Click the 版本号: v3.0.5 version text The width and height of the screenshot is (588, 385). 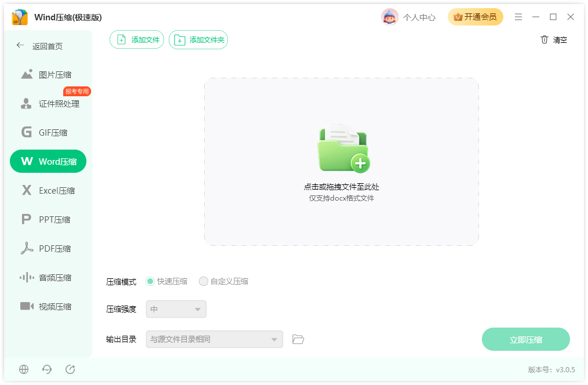click(x=551, y=369)
